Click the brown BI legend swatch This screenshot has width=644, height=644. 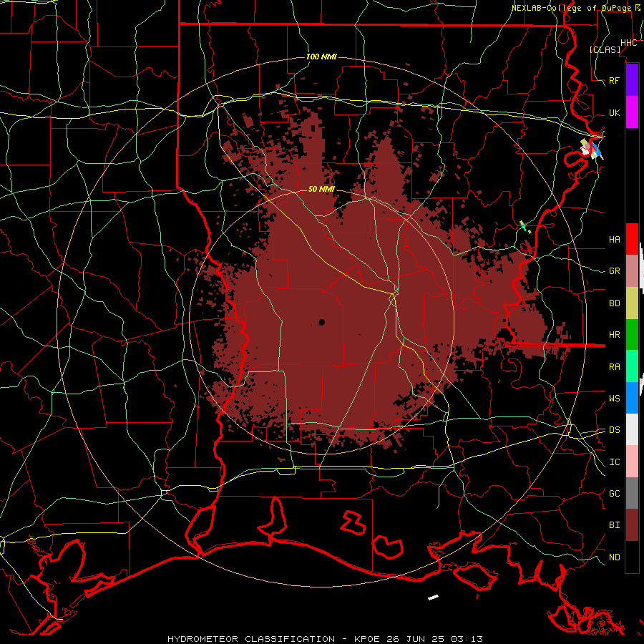click(x=632, y=525)
